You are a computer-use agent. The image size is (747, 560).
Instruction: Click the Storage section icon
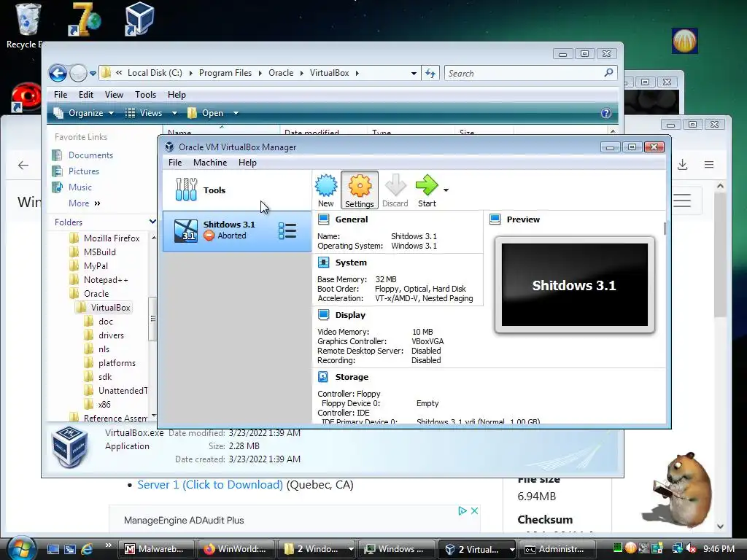(x=323, y=377)
